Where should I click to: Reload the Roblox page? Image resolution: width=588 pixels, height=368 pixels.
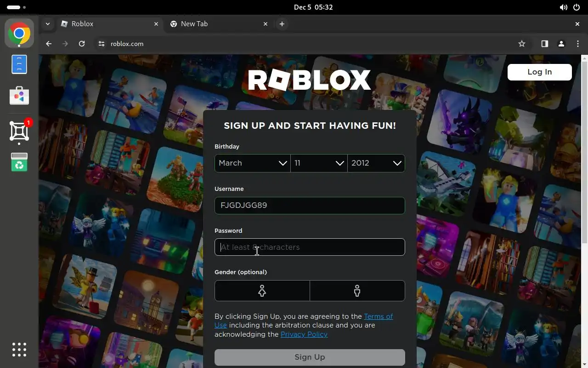[82, 44]
